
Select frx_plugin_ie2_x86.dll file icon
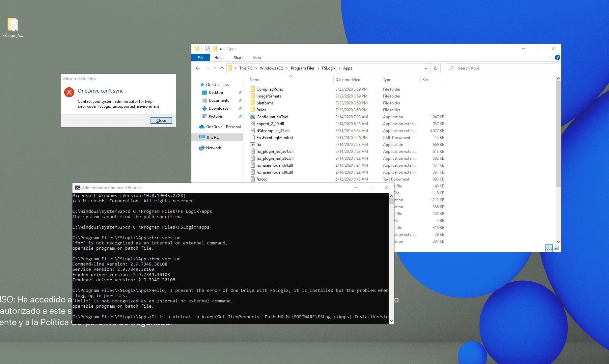pos(253,158)
